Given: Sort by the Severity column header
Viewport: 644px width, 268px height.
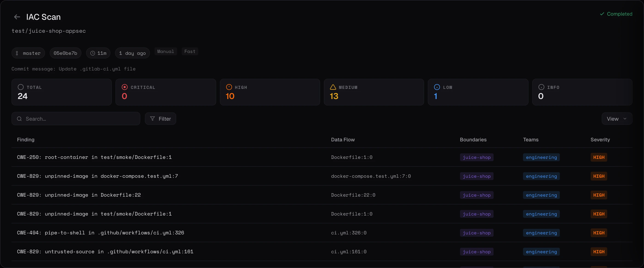Looking at the screenshot, I should coord(600,140).
